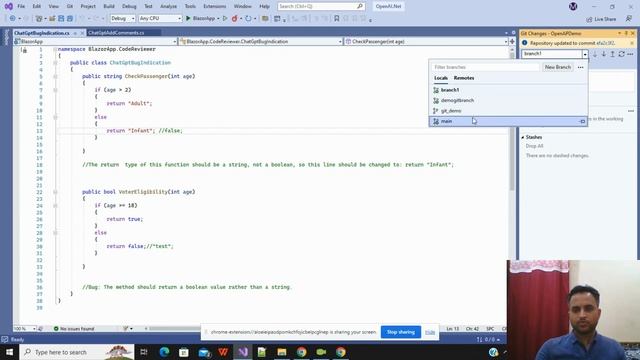Click the Save All toolbar icon

point(70,18)
